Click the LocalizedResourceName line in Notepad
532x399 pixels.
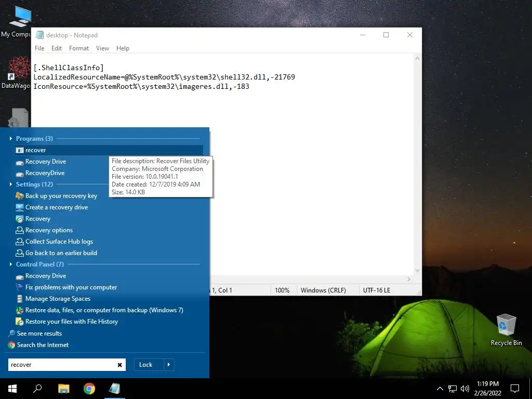click(164, 77)
